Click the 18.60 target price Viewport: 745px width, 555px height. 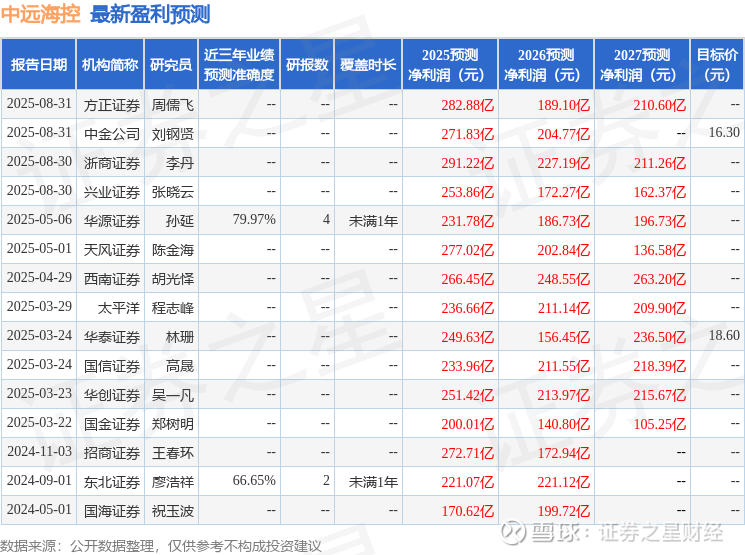click(724, 335)
